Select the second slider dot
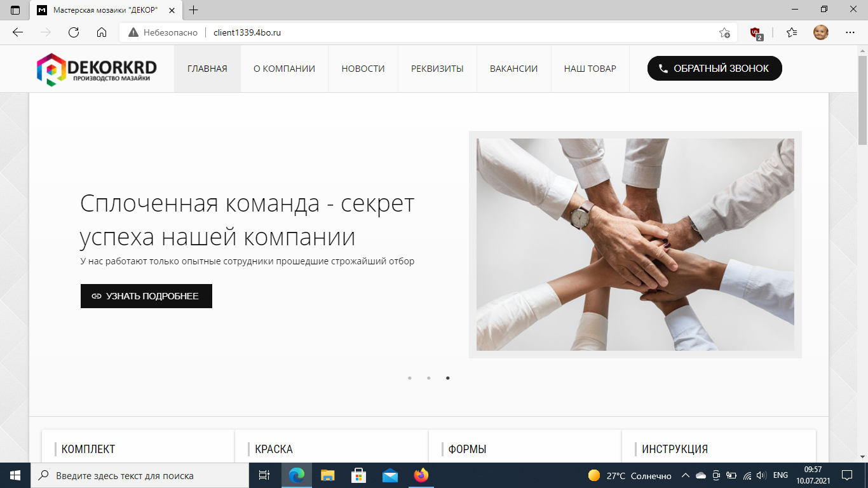Viewport: 868px width, 488px height. coord(429,378)
